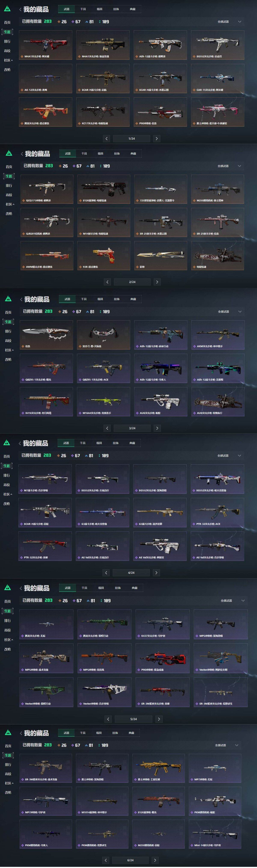The height and width of the screenshot is (868, 257).
Task: Select 影锋 blade weapon card
Action: tap(161, 255)
